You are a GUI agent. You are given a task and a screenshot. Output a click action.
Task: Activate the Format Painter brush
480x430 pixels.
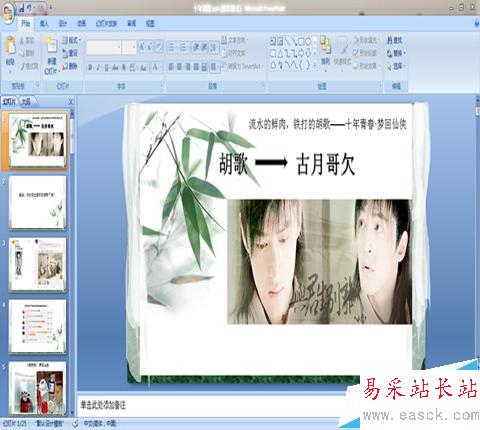point(29,66)
